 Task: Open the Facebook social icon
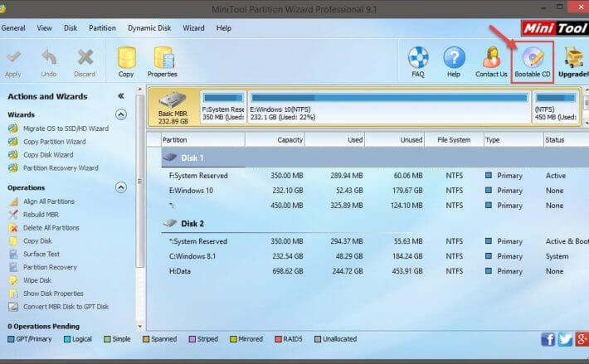[548, 339]
